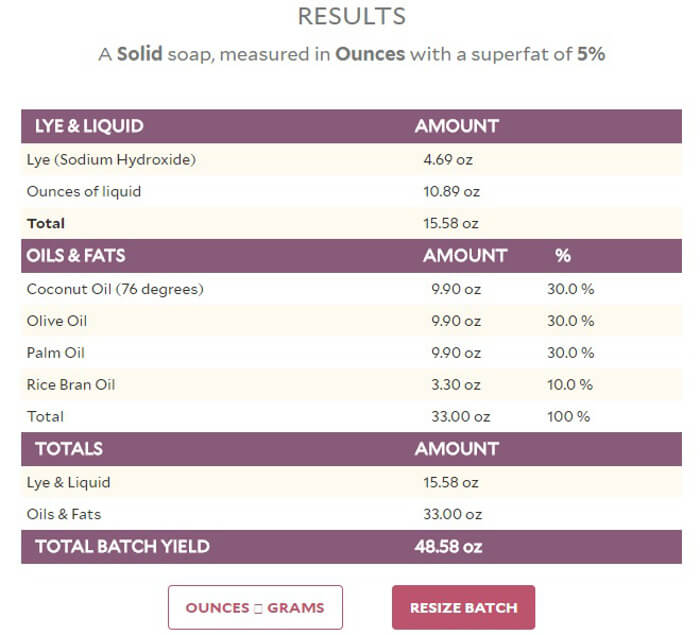Viewport: 700px width, 635px height.
Task: Select the Palm Oil row label
Action: (x=57, y=353)
